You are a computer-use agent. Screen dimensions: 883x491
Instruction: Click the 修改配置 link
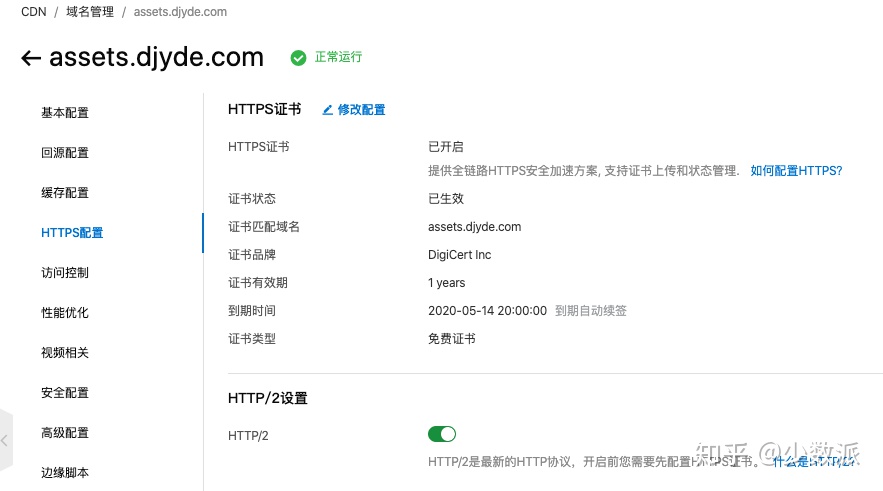click(361, 110)
